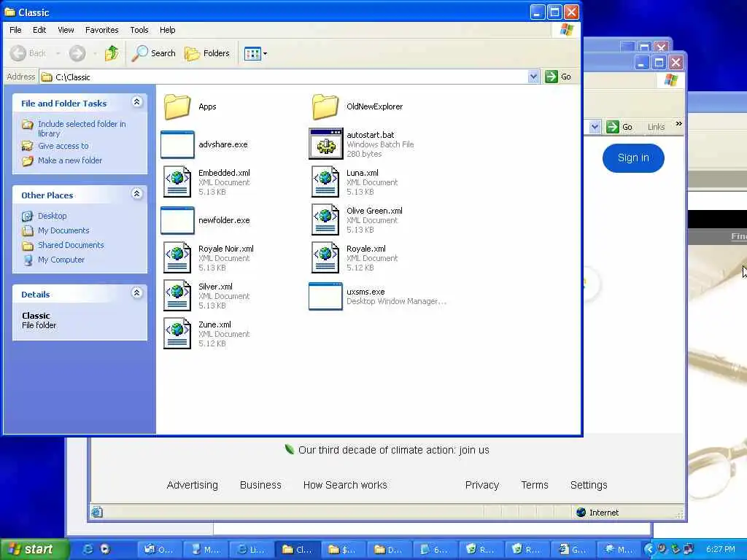
Task: Toggle the Folders pane button
Action: (207, 52)
